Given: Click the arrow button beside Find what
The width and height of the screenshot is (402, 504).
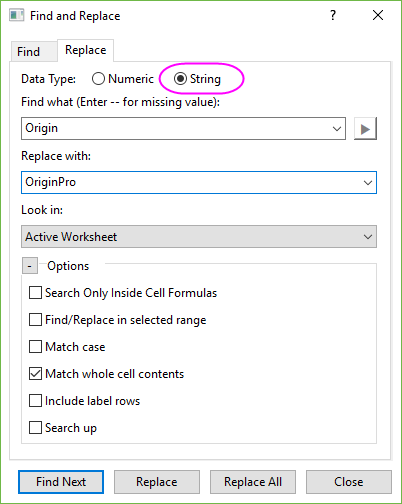Looking at the screenshot, I should point(365,129).
